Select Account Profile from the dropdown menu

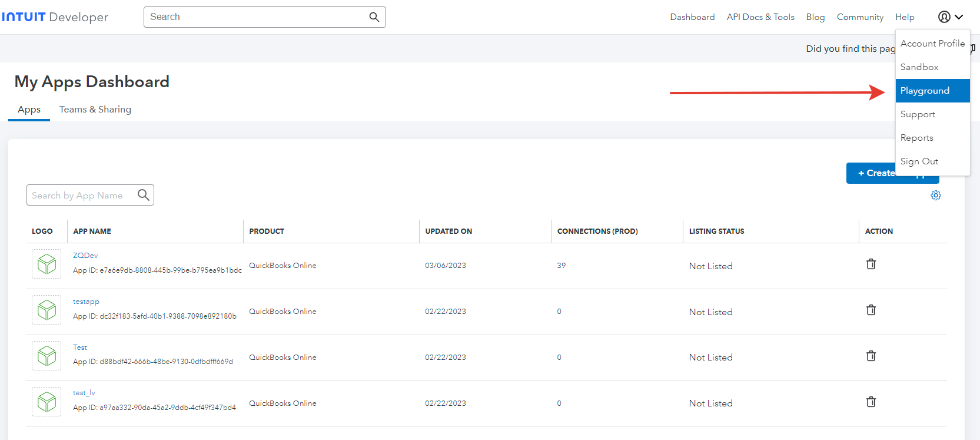pyautogui.click(x=932, y=44)
